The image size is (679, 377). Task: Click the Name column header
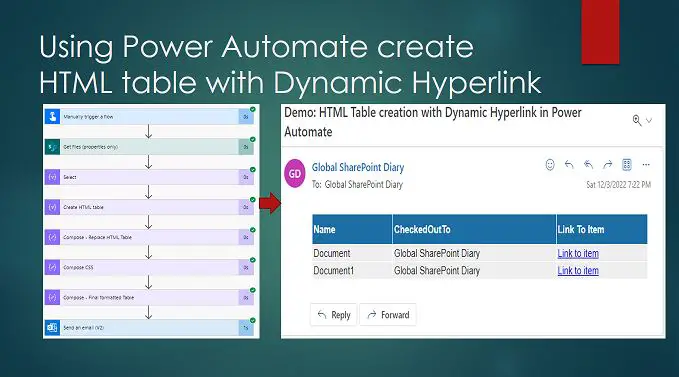click(352, 229)
